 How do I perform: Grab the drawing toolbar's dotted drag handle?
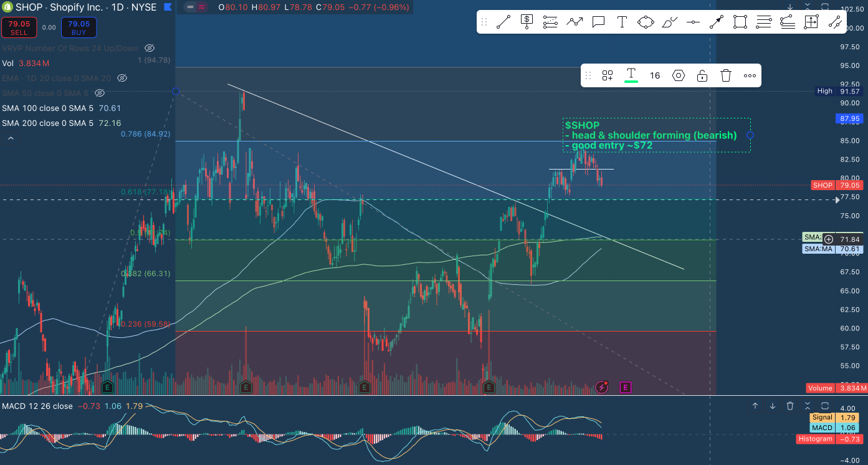484,22
